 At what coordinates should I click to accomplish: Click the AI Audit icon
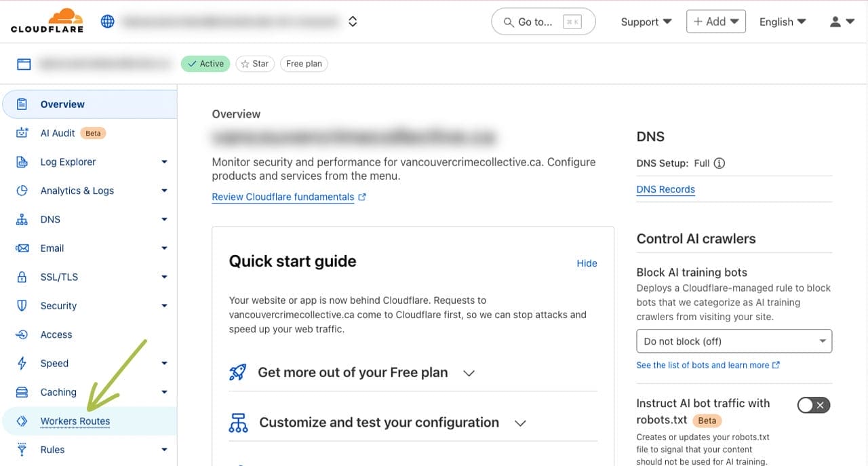click(22, 133)
